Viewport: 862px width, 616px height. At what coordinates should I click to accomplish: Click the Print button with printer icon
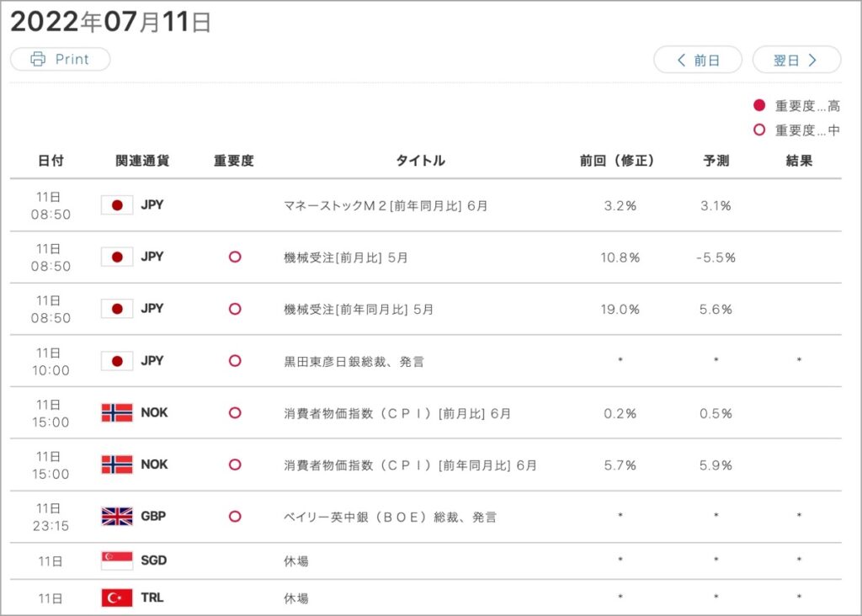[x=61, y=59]
